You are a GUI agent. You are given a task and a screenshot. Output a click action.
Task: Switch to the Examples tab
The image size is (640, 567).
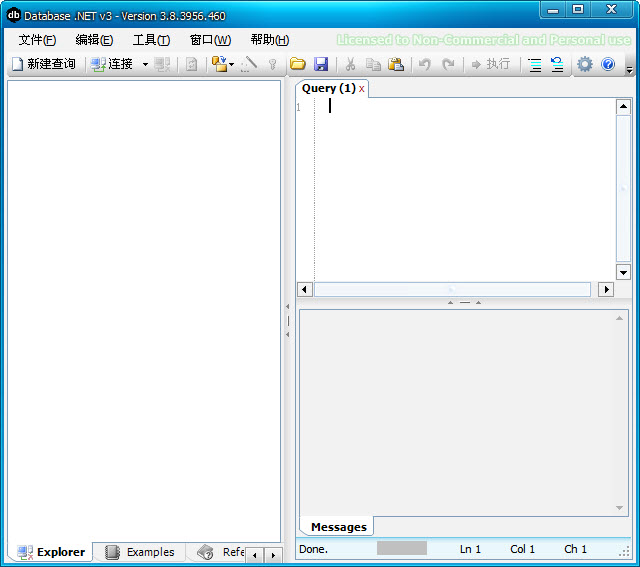click(x=140, y=552)
